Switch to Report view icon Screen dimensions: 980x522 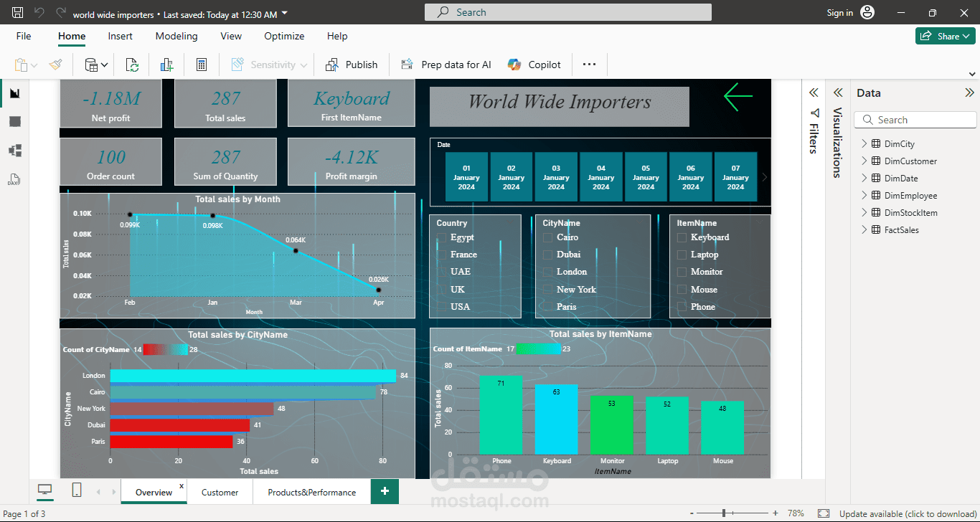click(x=15, y=93)
